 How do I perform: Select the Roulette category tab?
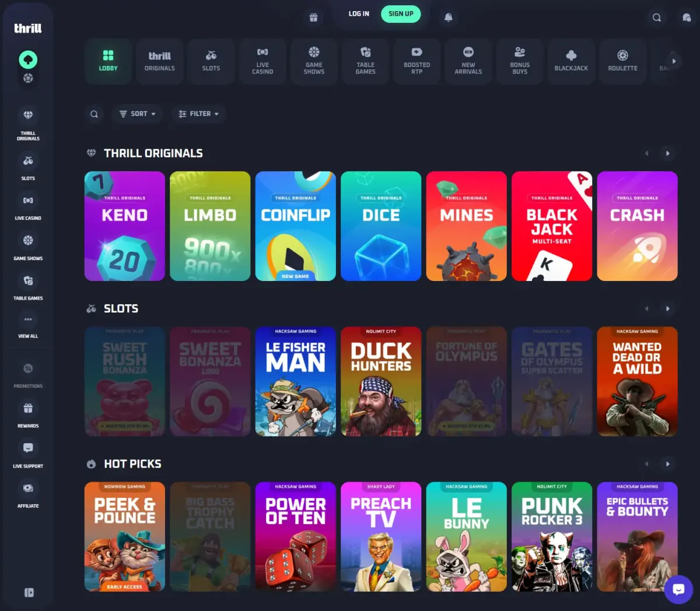(x=622, y=61)
